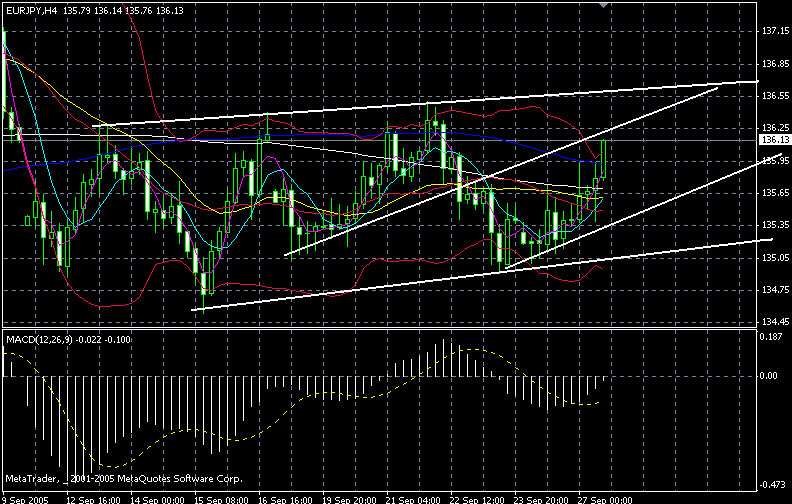Click the 135.65 price scale label
Viewport: 792px width, 504px height.
[x=775, y=192]
